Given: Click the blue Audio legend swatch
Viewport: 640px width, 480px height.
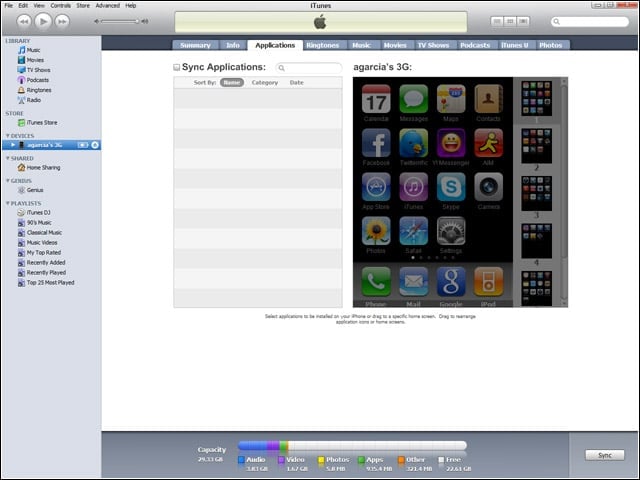Looking at the screenshot, I should click(241, 460).
